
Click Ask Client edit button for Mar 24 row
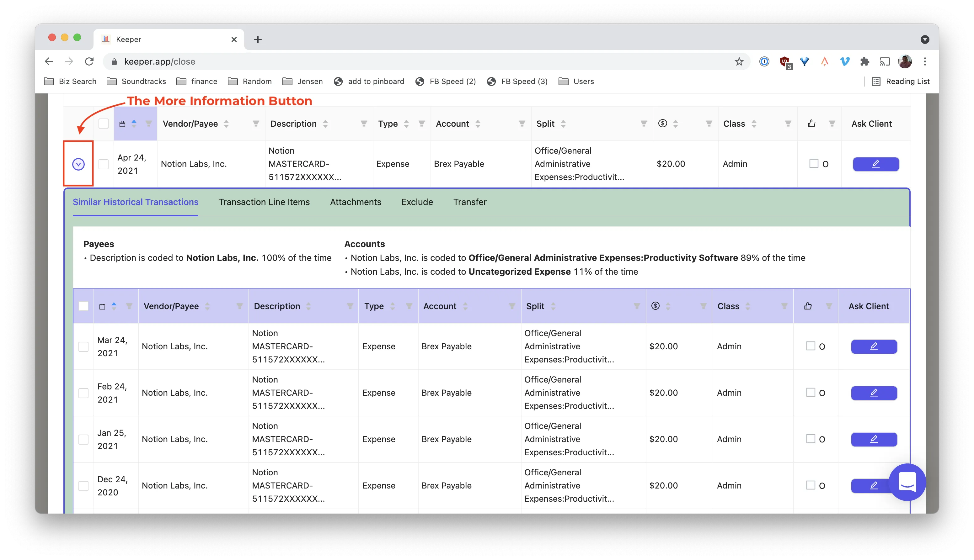874,346
